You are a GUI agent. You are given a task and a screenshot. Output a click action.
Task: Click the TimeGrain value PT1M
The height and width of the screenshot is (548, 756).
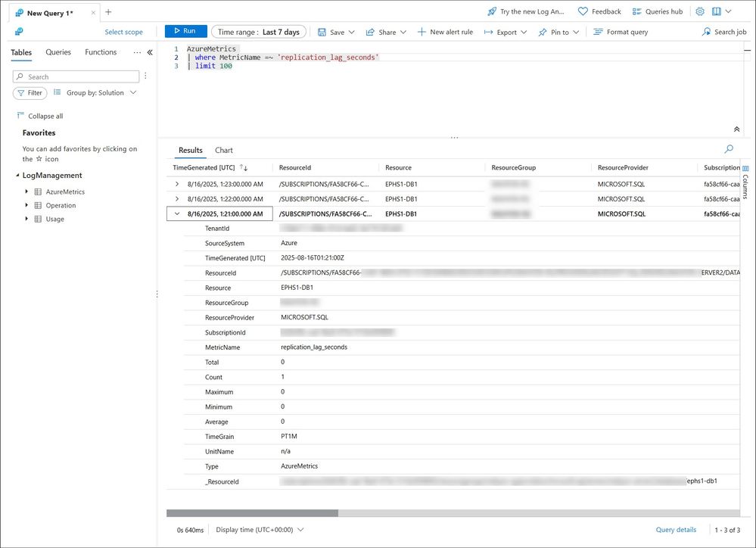click(x=289, y=436)
